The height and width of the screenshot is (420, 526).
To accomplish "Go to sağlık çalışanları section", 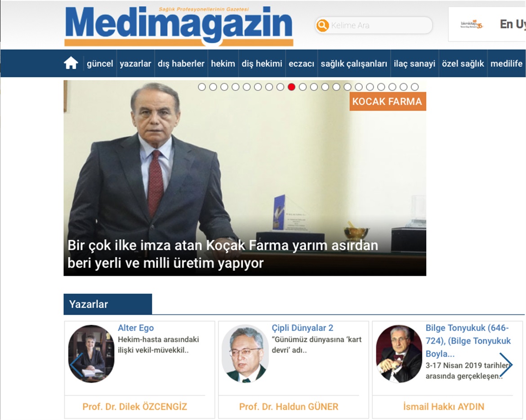I will pyautogui.click(x=353, y=63).
